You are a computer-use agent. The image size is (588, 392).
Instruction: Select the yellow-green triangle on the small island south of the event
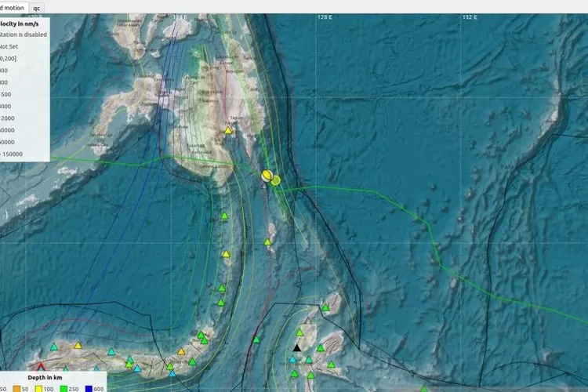click(x=267, y=242)
